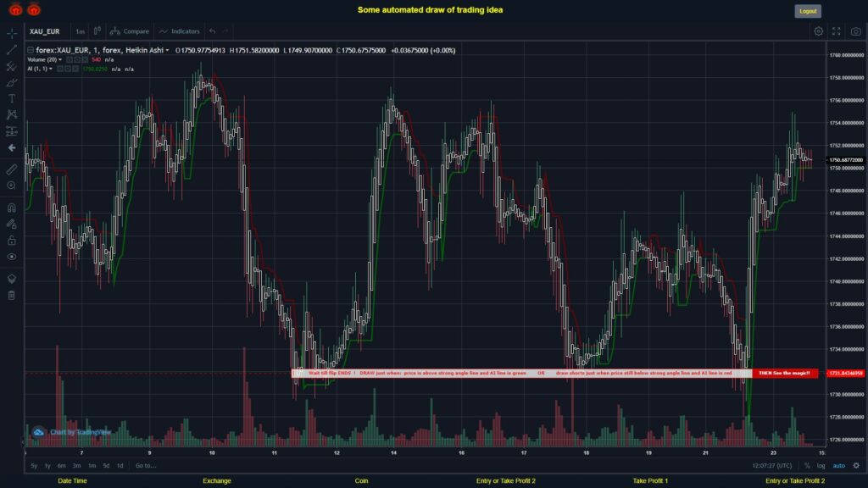Toggle lock all drawing tools
The width and height of the screenshot is (868, 488).
coord(12,240)
